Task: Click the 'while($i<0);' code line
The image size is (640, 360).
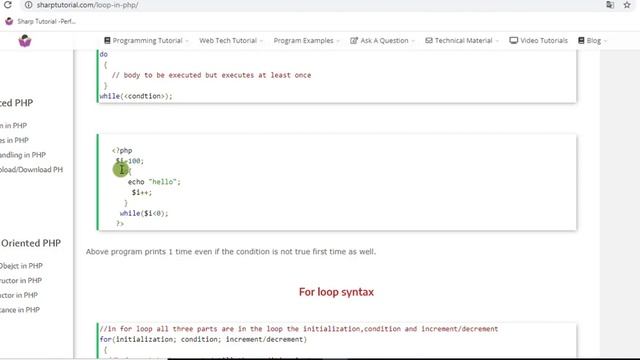Action: pyautogui.click(x=144, y=213)
